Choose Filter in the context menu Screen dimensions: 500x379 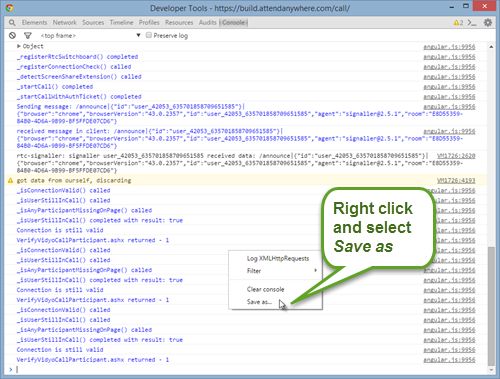point(254,271)
